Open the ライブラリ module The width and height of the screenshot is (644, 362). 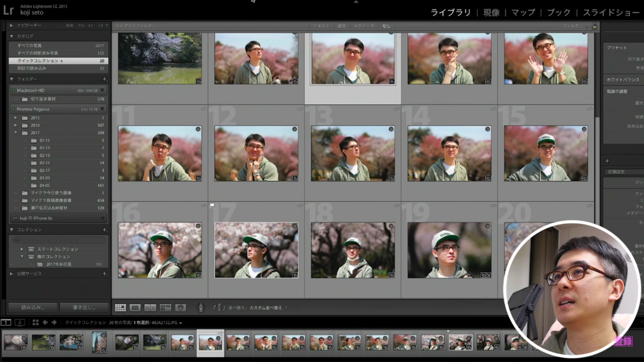coord(450,13)
